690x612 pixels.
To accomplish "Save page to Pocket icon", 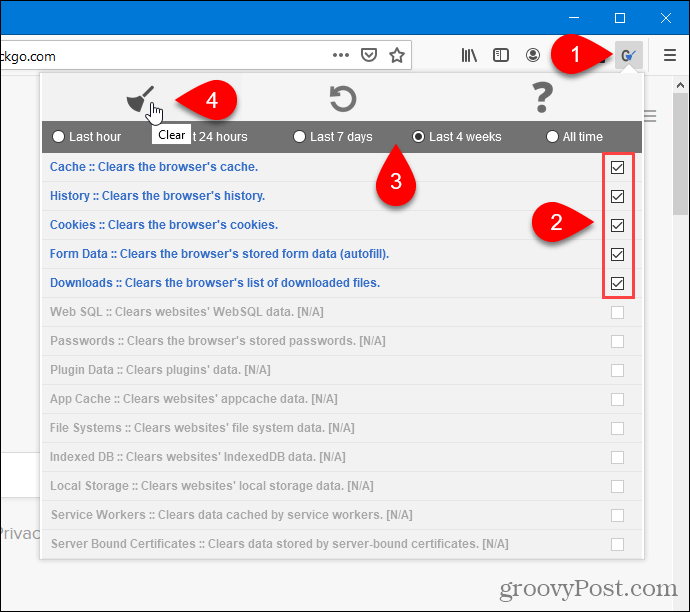I will (x=369, y=55).
